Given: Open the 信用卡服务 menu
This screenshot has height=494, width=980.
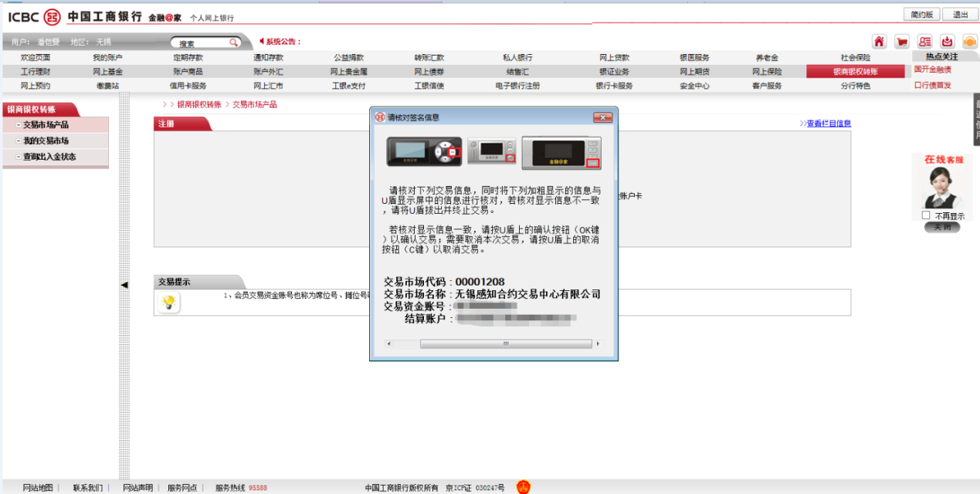Looking at the screenshot, I should [188, 86].
